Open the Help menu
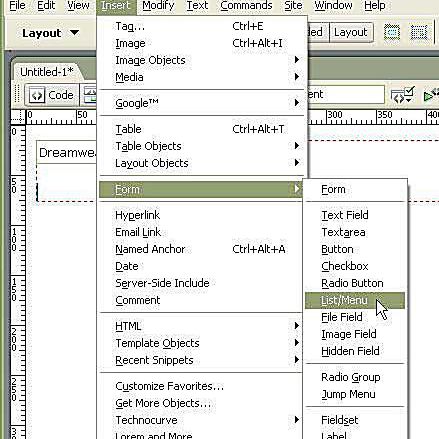Viewport: 439px width, 439px height. (375, 6)
